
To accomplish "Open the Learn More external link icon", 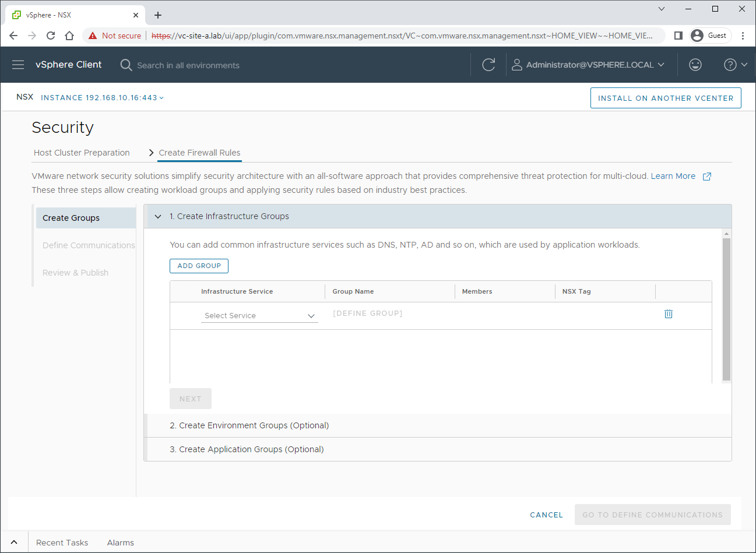I will (x=707, y=177).
